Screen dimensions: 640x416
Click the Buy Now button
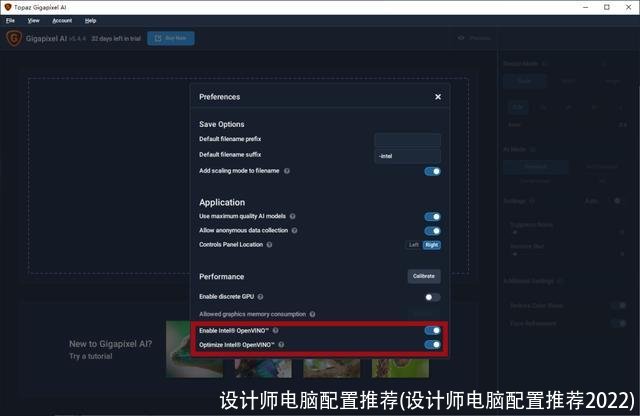(x=171, y=38)
